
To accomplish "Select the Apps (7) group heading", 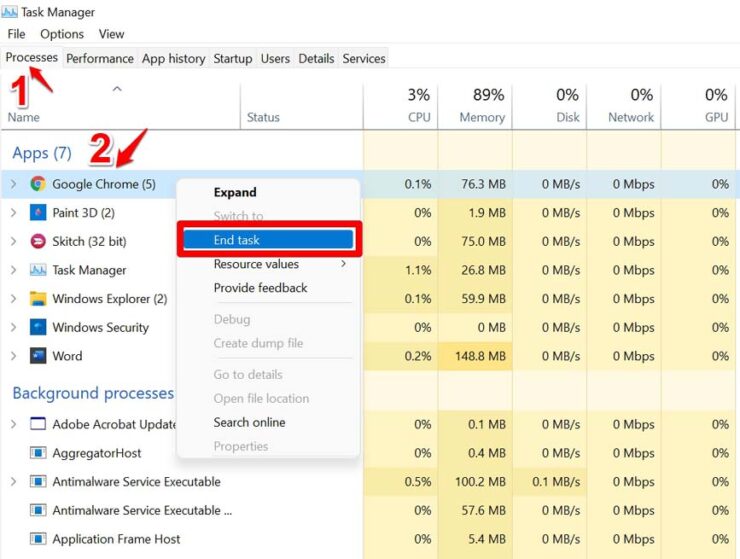I will click(x=42, y=153).
